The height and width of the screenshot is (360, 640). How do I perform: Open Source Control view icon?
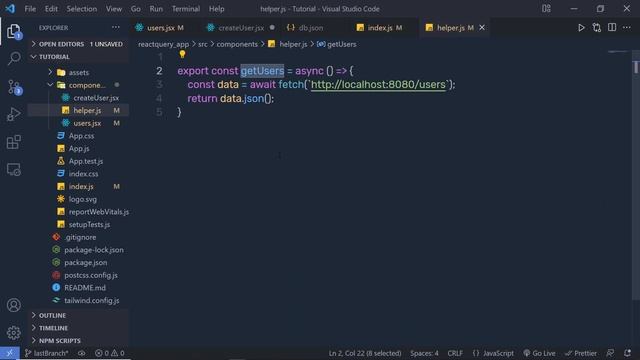14,87
